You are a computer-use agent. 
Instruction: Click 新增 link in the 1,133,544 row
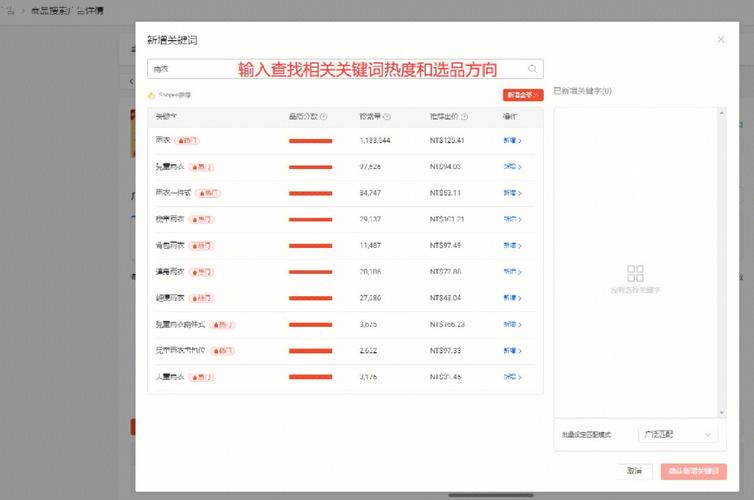click(x=512, y=140)
